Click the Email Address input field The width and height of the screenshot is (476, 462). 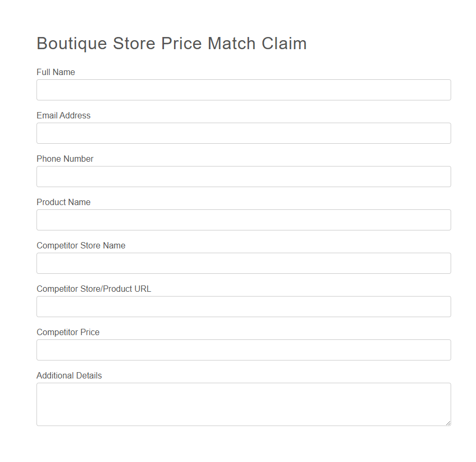tap(243, 133)
